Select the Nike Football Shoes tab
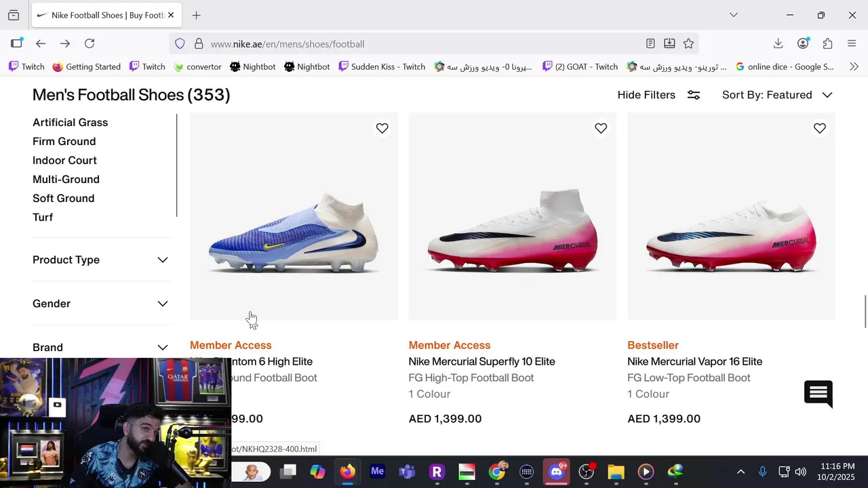Screen dimensions: 868x488 tap(106, 15)
